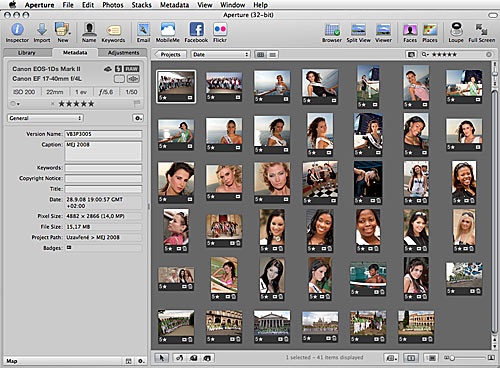Enter Full Screen mode icon
Viewport: 500px width, 368px height.
(x=482, y=30)
